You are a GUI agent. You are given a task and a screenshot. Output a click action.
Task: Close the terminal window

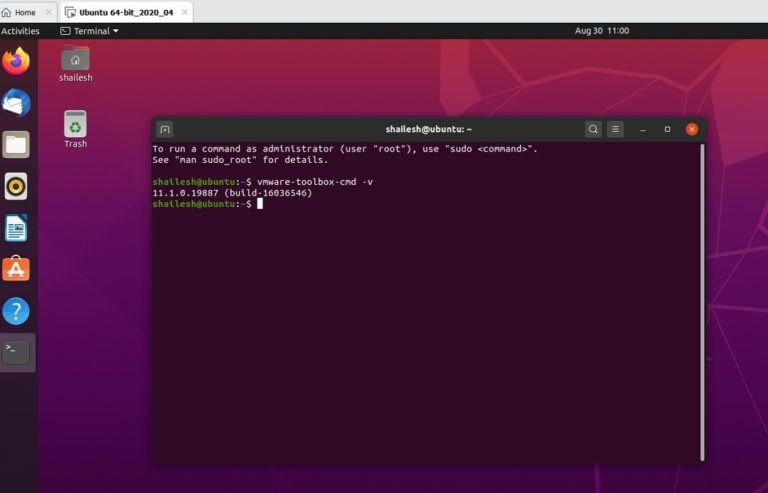click(x=692, y=129)
